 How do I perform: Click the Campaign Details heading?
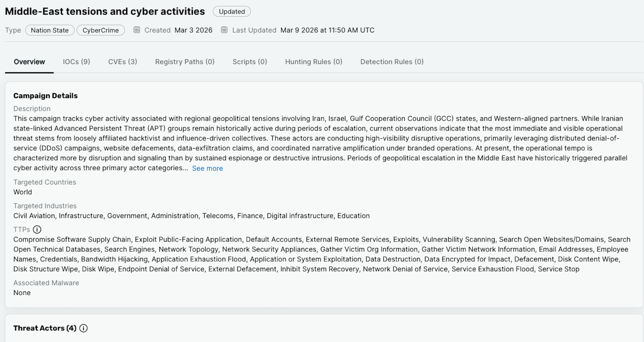[x=45, y=95]
